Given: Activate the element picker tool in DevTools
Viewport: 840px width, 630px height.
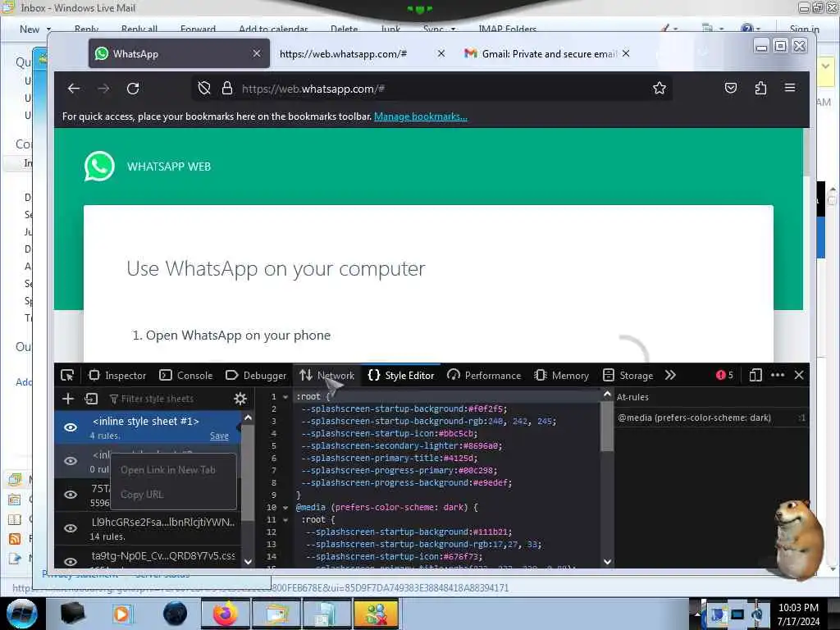Looking at the screenshot, I should [x=67, y=375].
